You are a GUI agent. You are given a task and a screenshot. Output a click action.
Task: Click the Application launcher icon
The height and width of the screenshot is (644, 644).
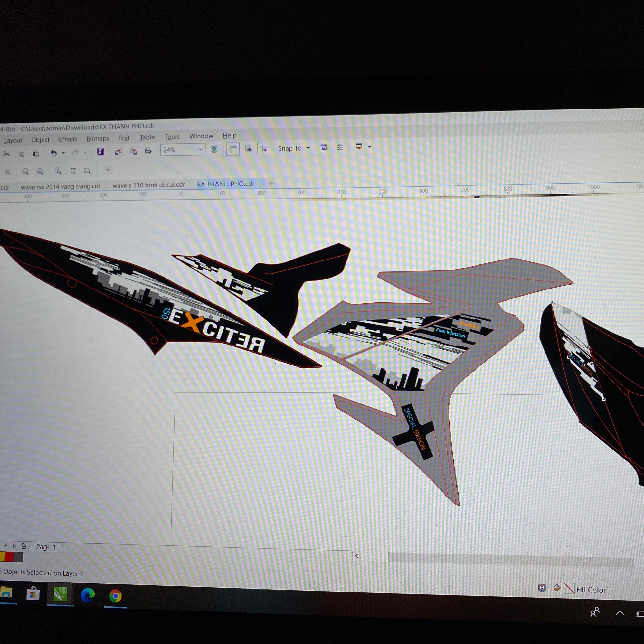[x=359, y=147]
